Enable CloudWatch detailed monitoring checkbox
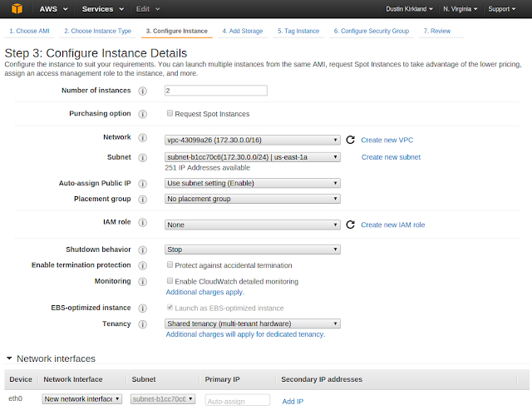Image resolution: width=532 pixels, height=410 pixels. click(x=170, y=281)
